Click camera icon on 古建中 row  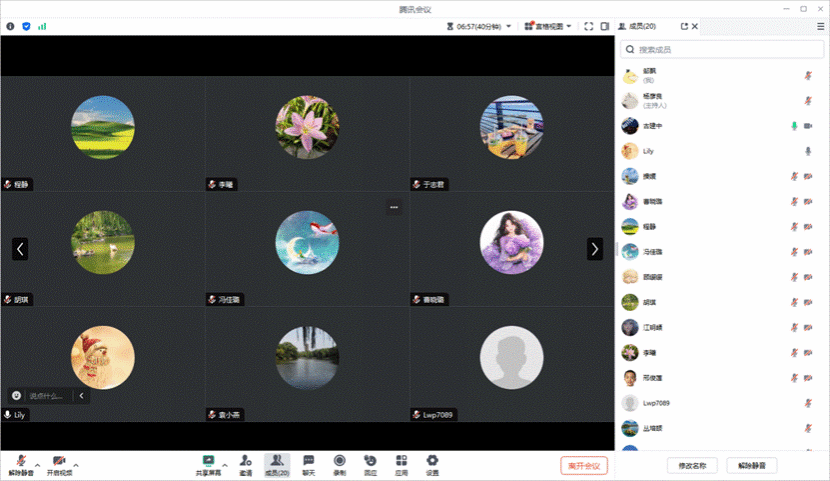[x=808, y=126]
